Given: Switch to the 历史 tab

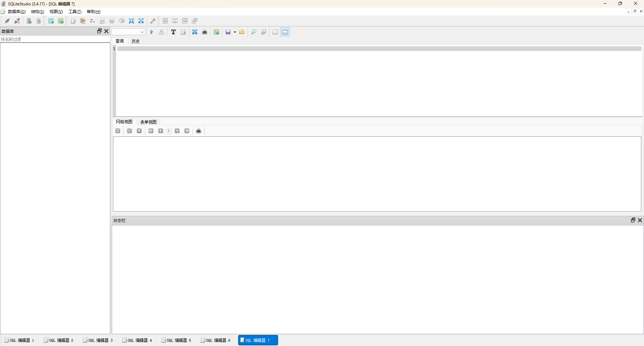Looking at the screenshot, I should (136, 41).
